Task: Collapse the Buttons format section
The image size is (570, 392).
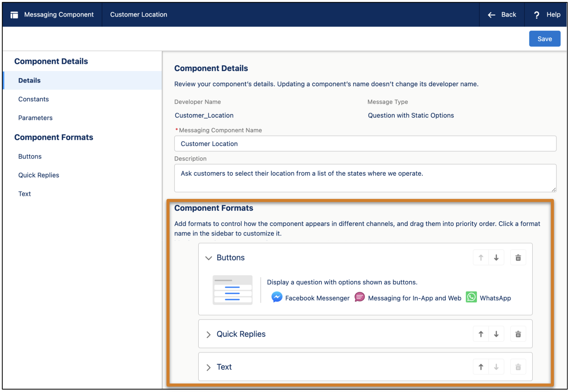Action: 208,258
